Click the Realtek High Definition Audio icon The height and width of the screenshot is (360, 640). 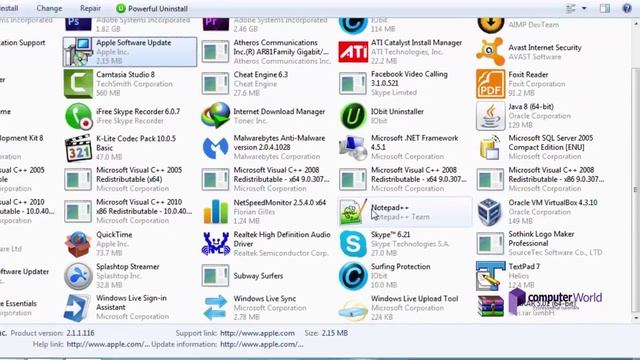pyautogui.click(x=216, y=244)
